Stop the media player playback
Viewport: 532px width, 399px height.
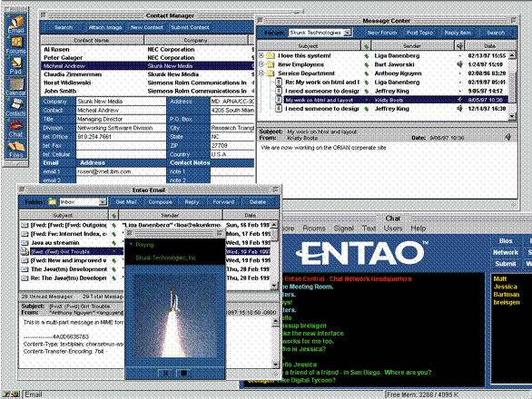183,373
